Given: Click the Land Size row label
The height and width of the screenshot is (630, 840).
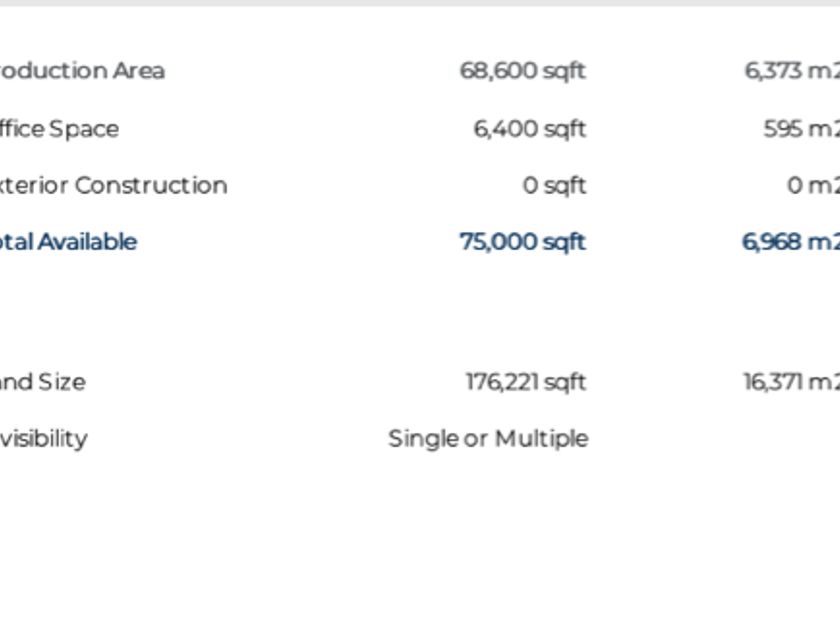Looking at the screenshot, I should tap(42, 382).
